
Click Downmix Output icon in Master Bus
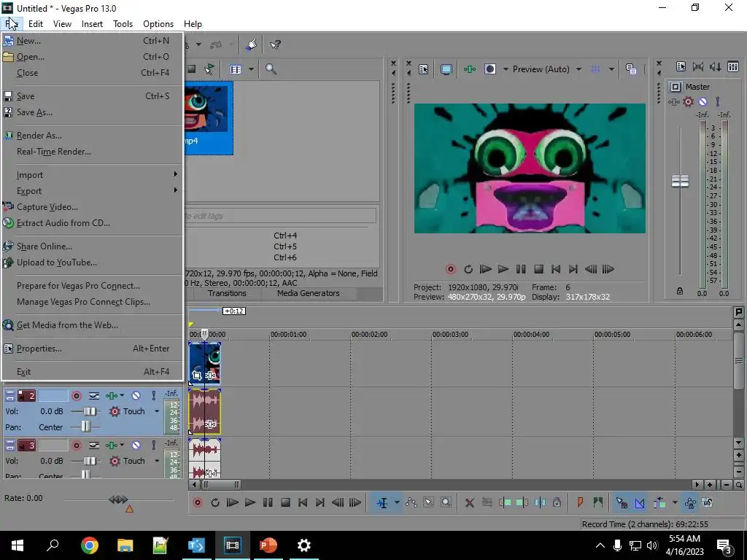pos(698,66)
